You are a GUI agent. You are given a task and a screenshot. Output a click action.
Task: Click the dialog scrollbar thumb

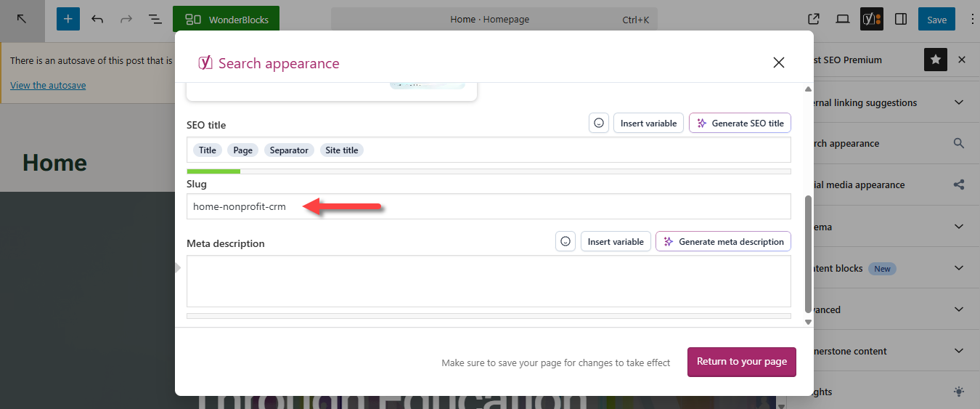click(x=808, y=254)
